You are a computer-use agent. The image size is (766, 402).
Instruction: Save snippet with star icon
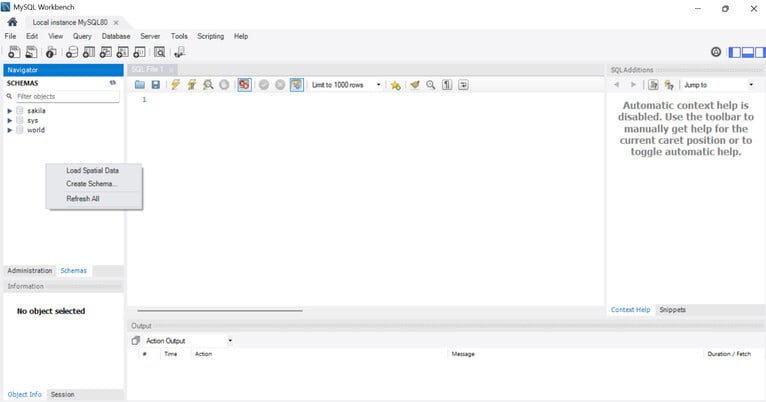coord(395,85)
